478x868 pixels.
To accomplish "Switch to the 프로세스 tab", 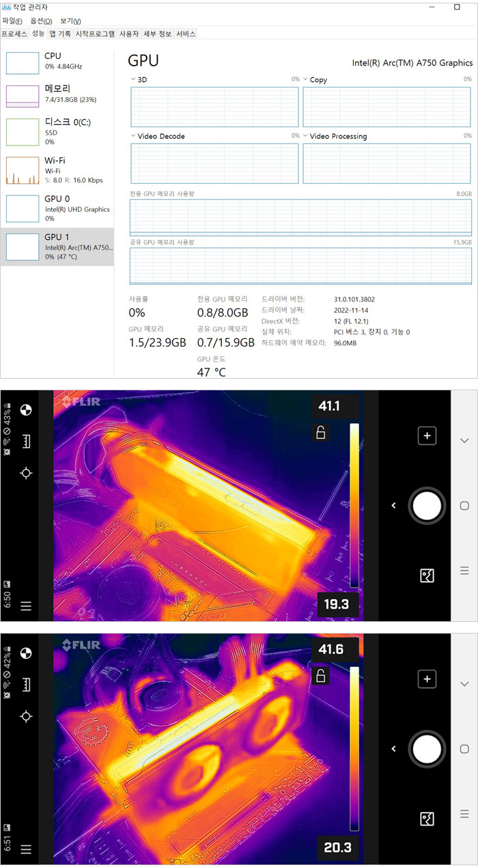I will (x=14, y=33).
